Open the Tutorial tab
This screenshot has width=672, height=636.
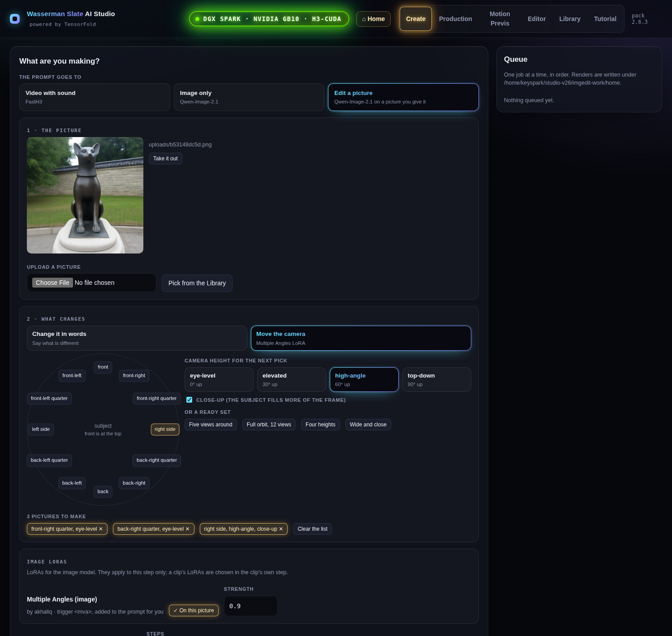point(605,19)
